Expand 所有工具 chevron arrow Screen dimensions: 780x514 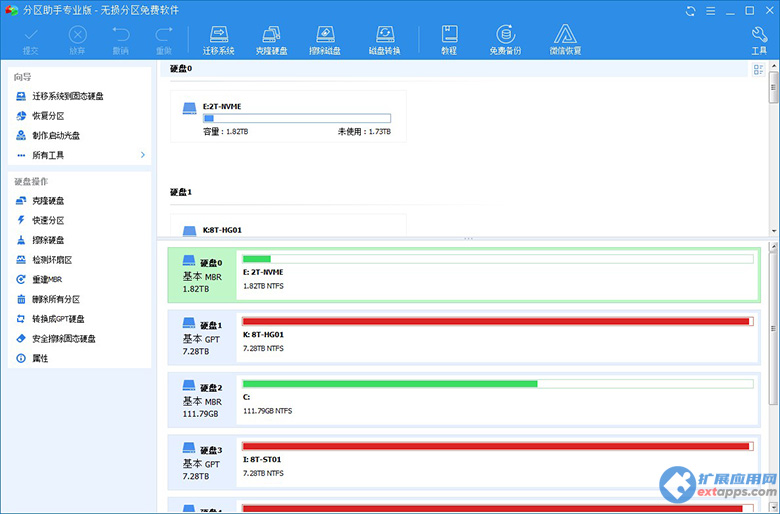click(143, 155)
